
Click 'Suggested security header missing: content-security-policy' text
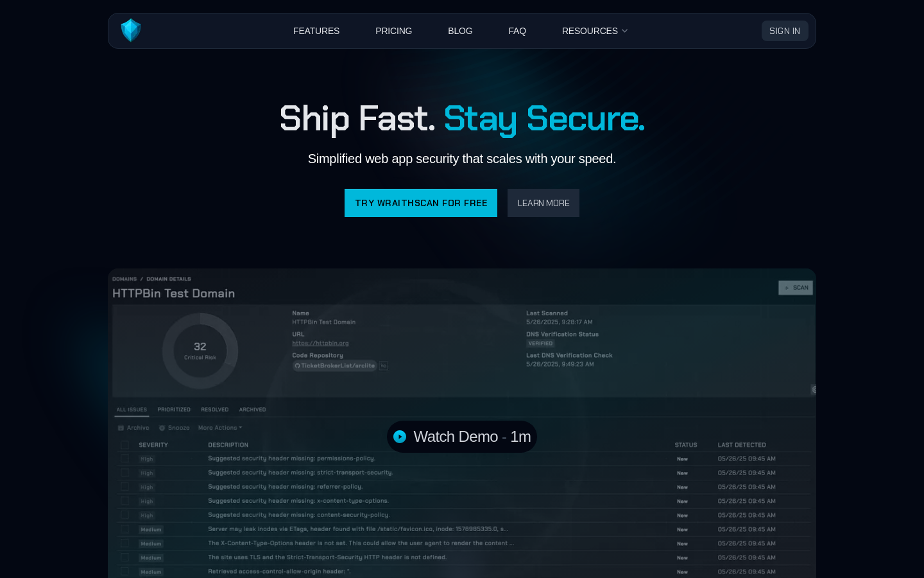298,515
